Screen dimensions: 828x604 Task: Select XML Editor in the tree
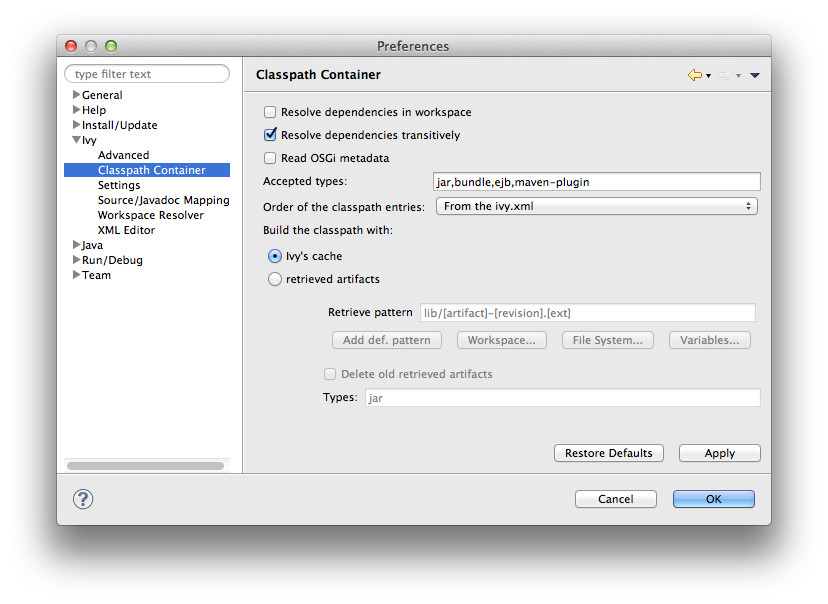pos(126,230)
